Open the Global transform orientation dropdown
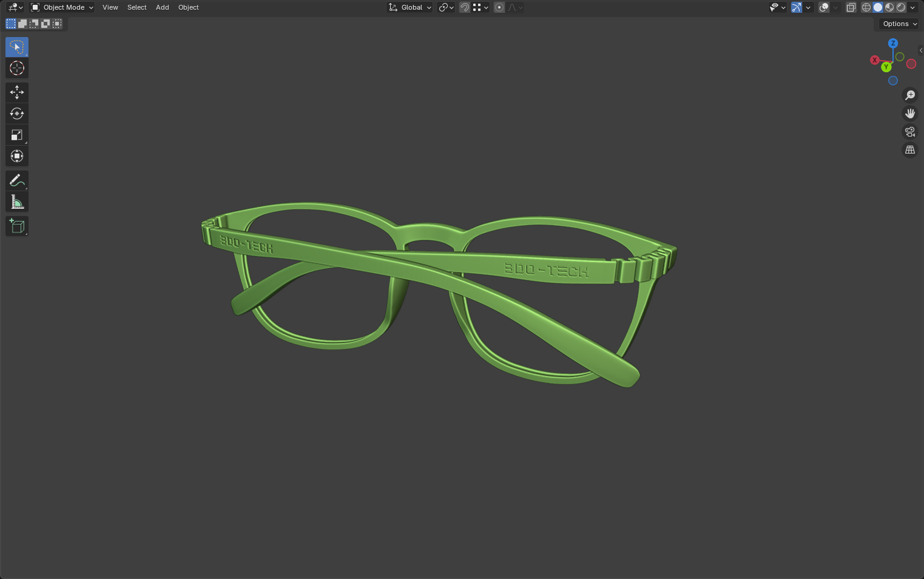 click(x=410, y=7)
